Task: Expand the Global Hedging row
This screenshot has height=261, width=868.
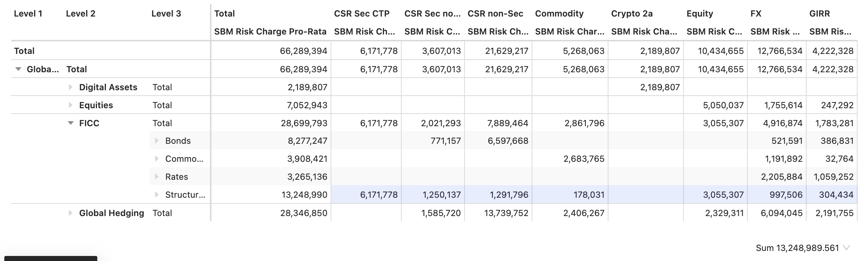Action: 71,213
